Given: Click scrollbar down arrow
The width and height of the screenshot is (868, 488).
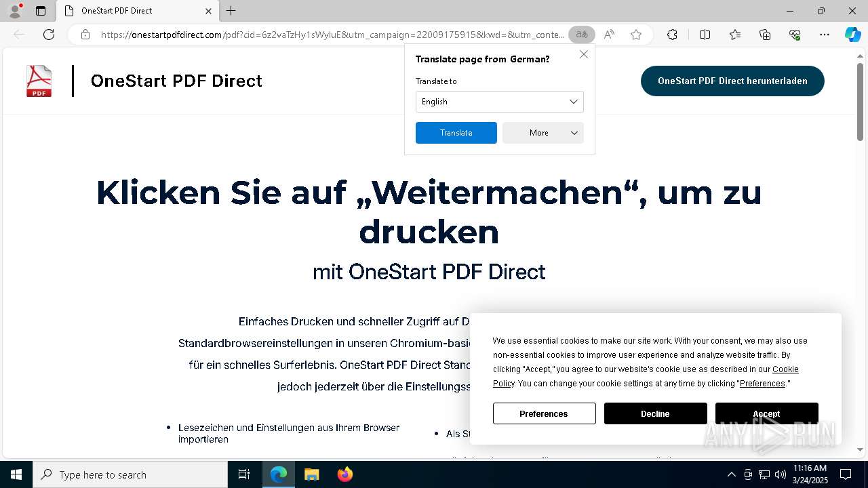Looking at the screenshot, I should [861, 449].
